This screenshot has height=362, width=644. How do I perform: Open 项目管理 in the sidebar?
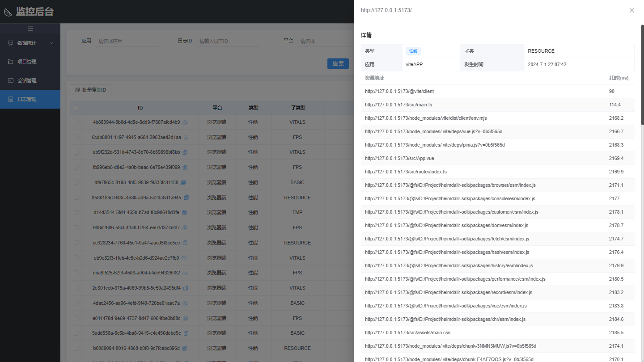[x=27, y=62]
